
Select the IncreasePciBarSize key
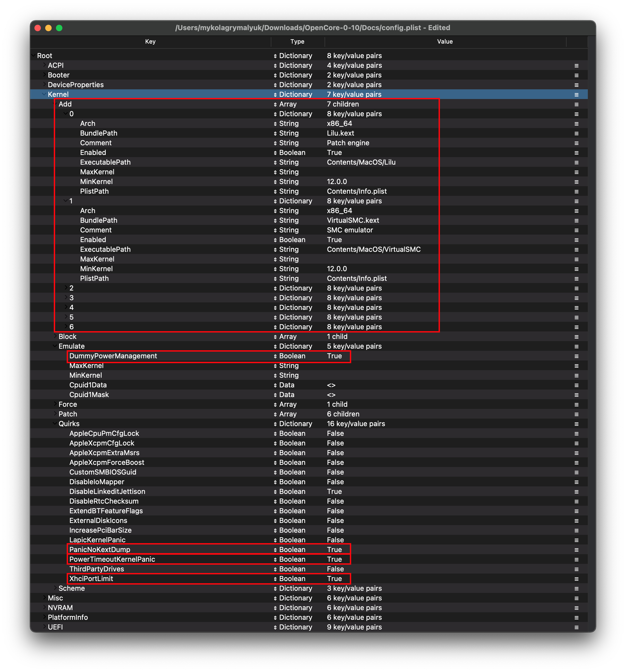[x=100, y=530]
